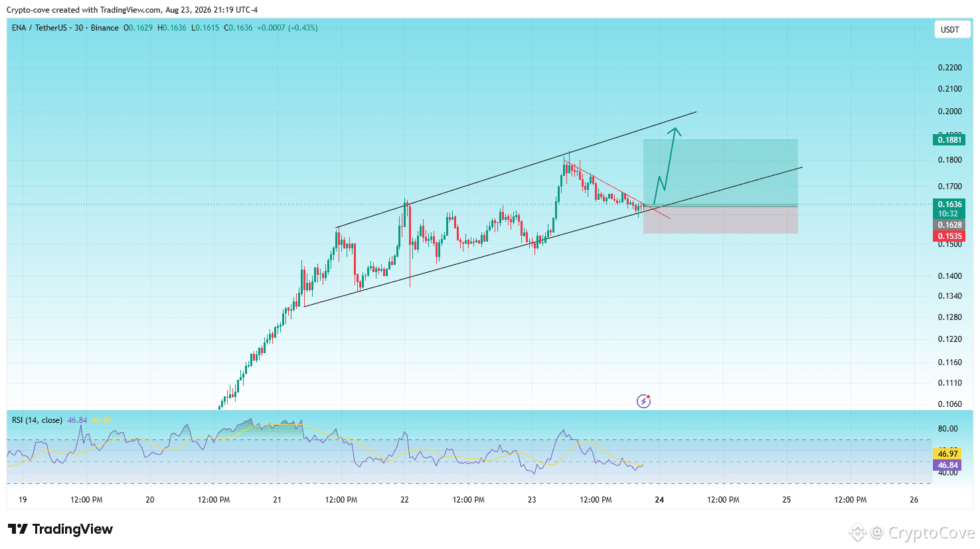Click the snapshot header "Crypto-cove created with TradingView.com"

coord(84,10)
